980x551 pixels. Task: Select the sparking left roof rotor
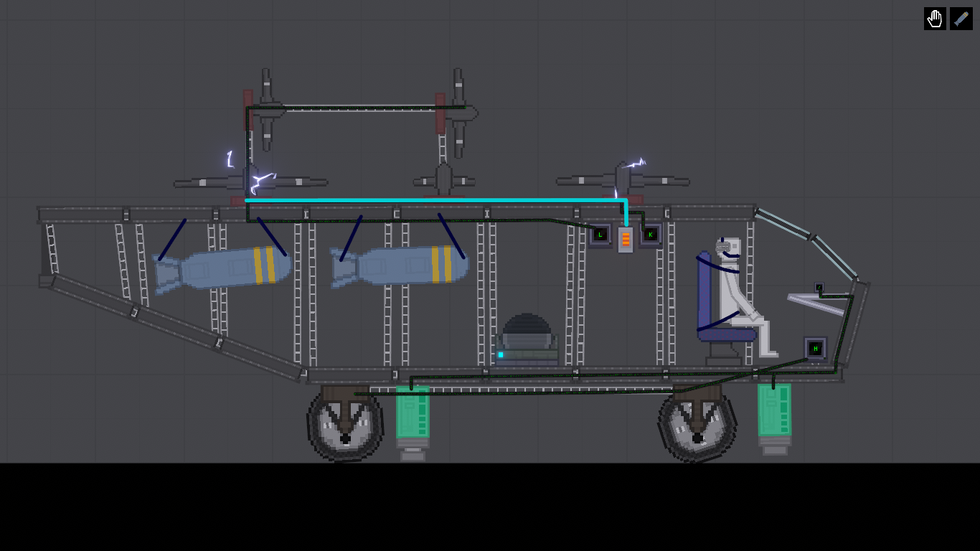point(250,182)
